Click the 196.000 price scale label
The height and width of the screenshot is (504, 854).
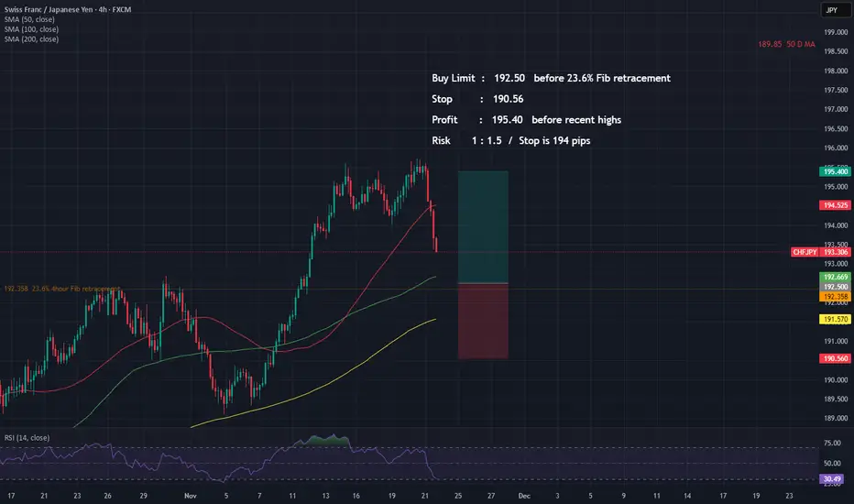pos(836,148)
